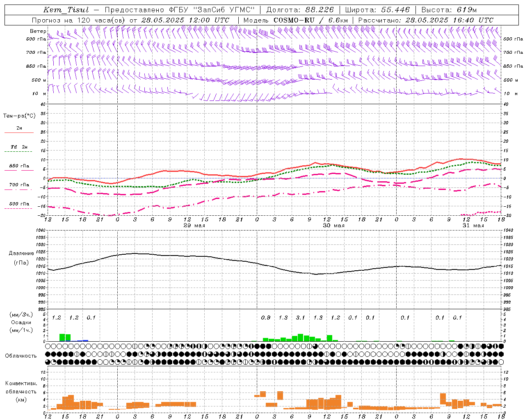Screen dimensions: 525x420
Task: Click the station name Kem_Tisui
Action: tap(66, 10)
